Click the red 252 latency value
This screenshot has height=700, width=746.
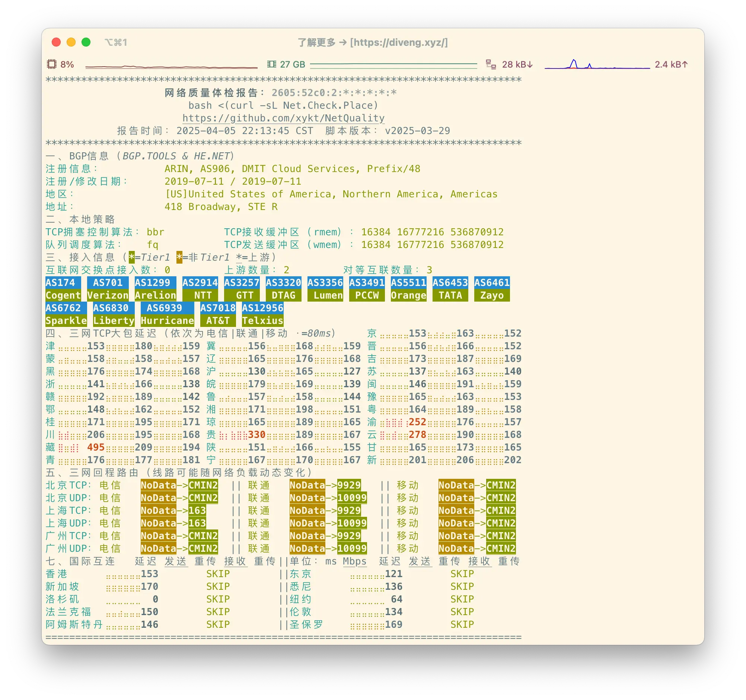pyautogui.click(x=417, y=422)
